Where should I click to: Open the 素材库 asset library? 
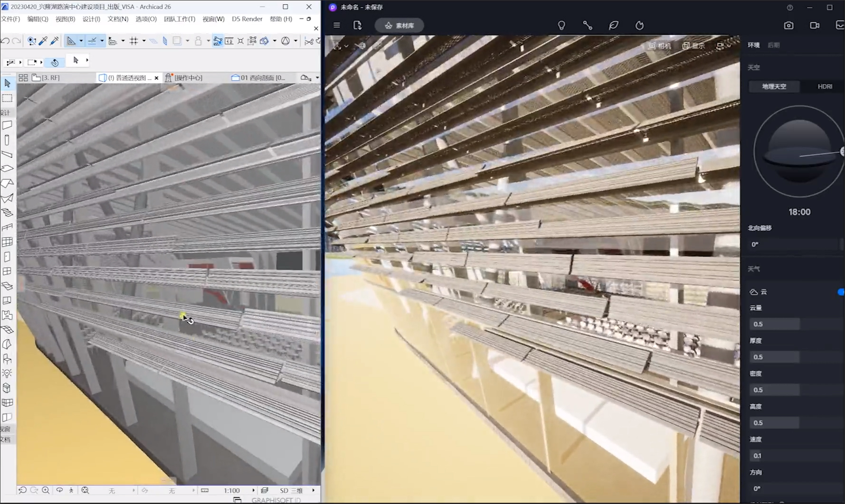(x=399, y=26)
